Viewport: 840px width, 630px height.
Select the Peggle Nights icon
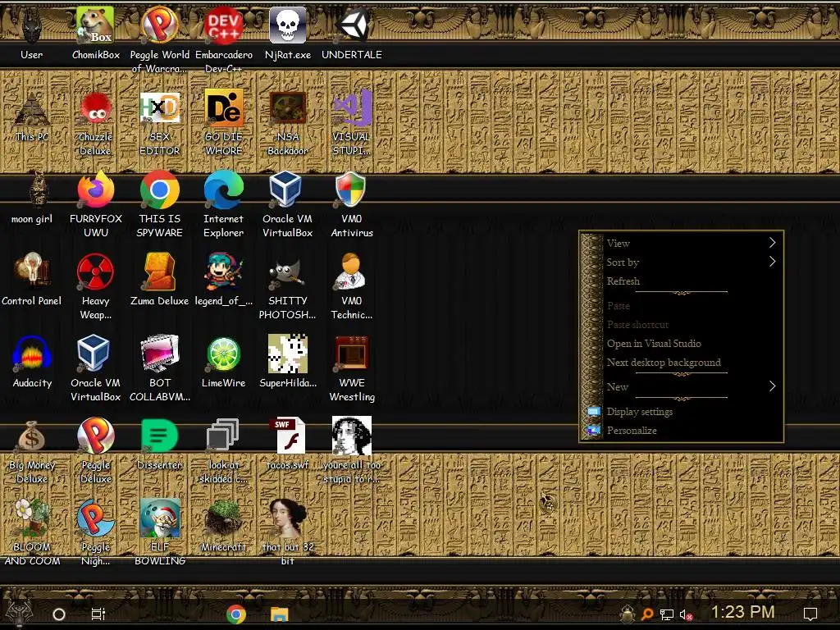95,518
